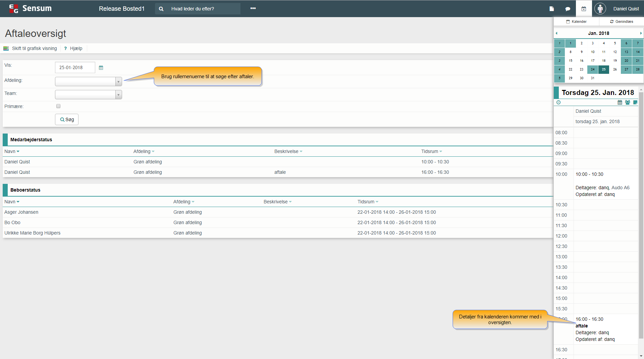The width and height of the screenshot is (644, 359).
Task: Click the calendar grid icon in day view toolbar
Action: coord(620,102)
